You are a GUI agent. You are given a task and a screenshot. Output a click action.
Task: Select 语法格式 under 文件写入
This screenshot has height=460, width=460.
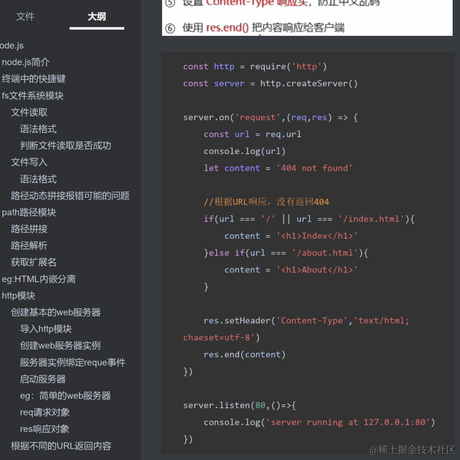tap(38, 179)
